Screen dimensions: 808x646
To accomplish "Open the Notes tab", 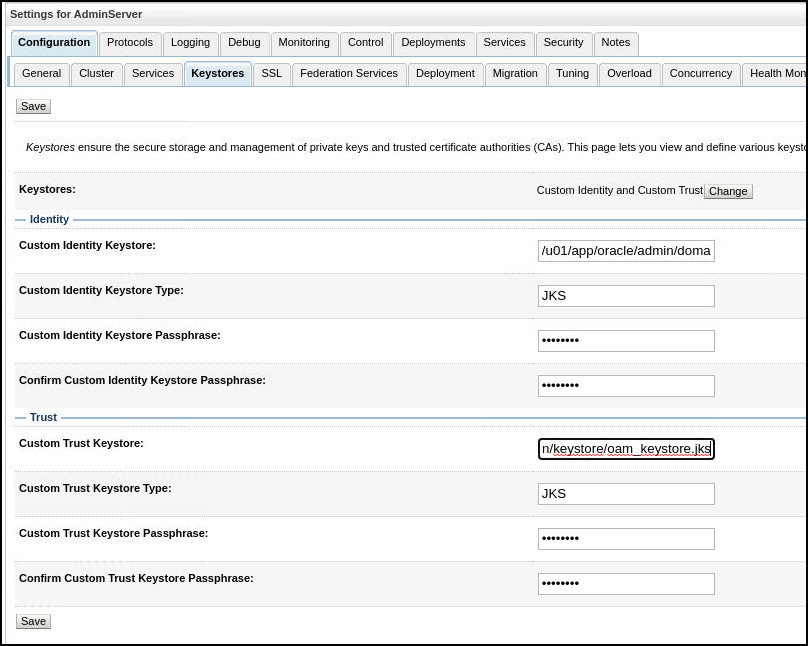I will (615, 43).
